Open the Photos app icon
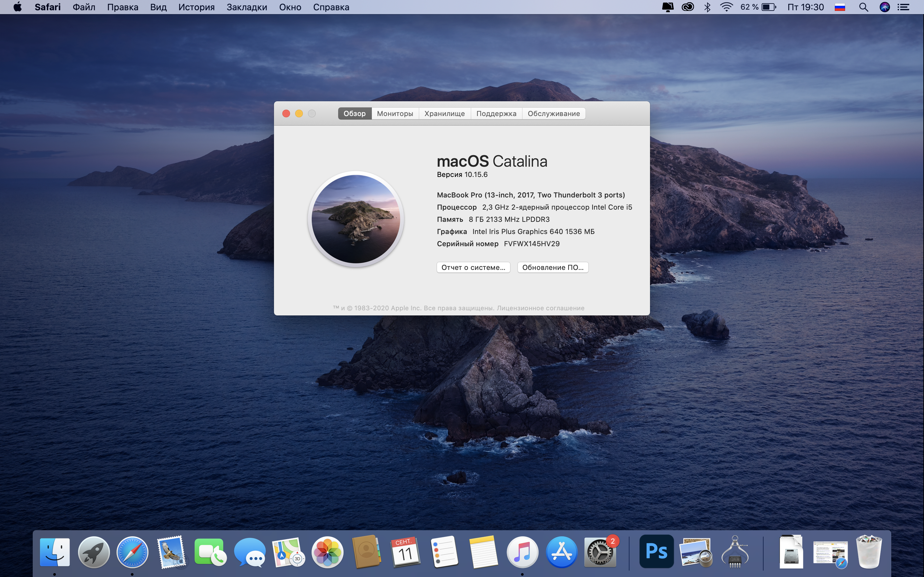 [x=327, y=552]
